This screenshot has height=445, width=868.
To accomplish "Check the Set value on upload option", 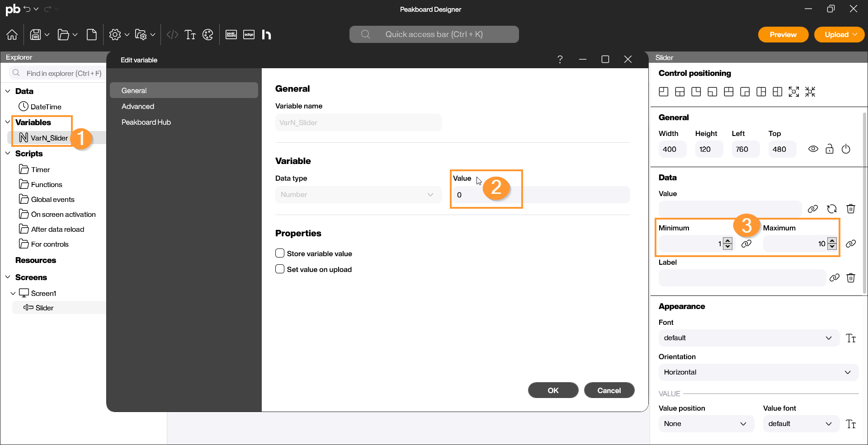I will [x=280, y=269].
